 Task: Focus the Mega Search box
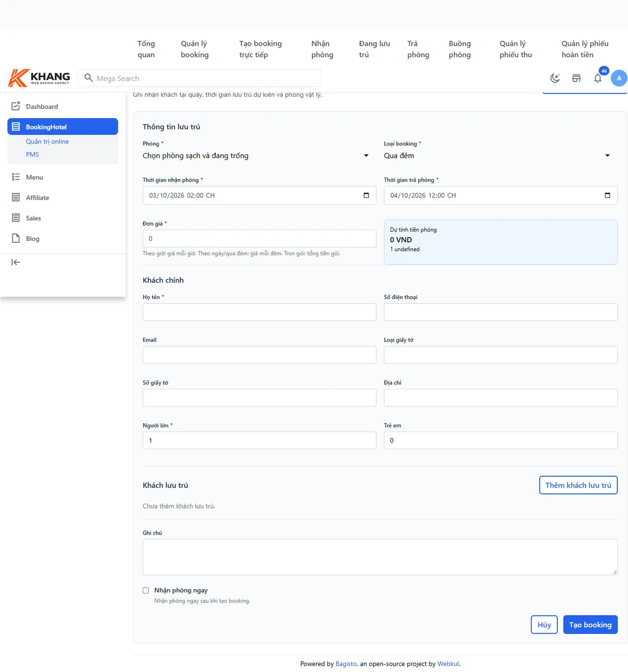(200, 78)
